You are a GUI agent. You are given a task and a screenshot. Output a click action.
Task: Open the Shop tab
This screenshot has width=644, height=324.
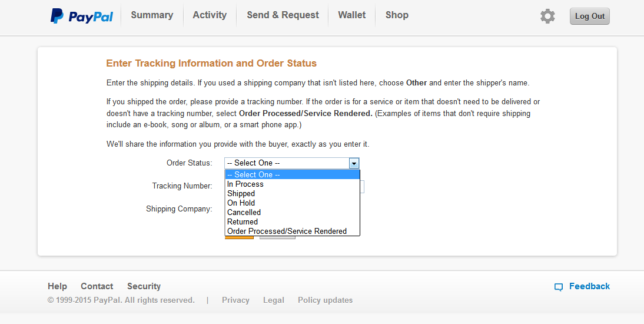397,15
